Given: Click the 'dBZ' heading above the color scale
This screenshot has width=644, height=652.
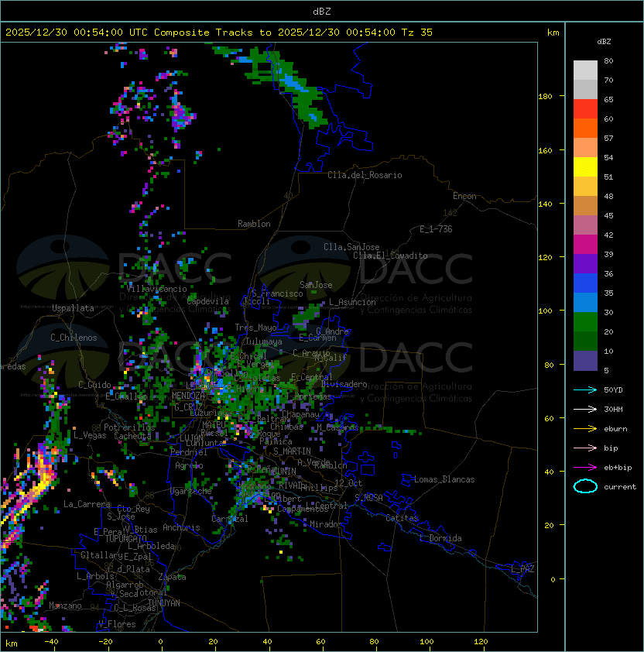Looking at the screenshot, I should [604, 42].
